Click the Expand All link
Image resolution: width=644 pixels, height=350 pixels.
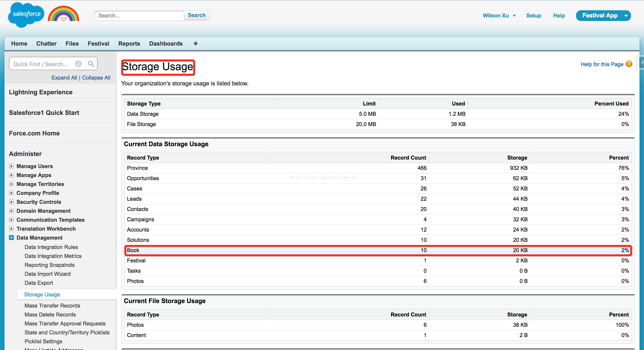coord(64,78)
